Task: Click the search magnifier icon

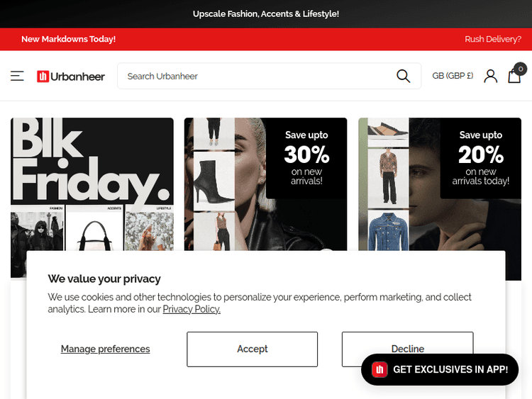Action: [x=403, y=76]
